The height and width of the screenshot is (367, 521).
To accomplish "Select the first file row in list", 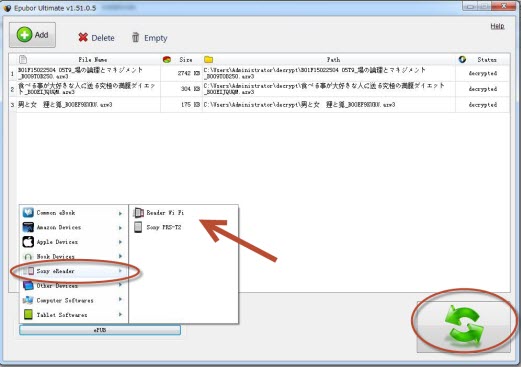I will pos(259,73).
